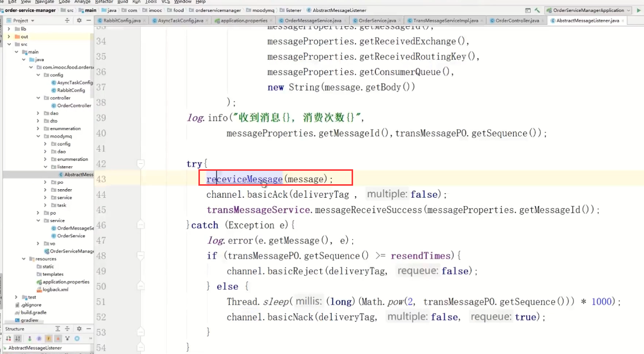The width and height of the screenshot is (644, 354).
Task: Open Structure panel gear options
Action: [x=79, y=329]
